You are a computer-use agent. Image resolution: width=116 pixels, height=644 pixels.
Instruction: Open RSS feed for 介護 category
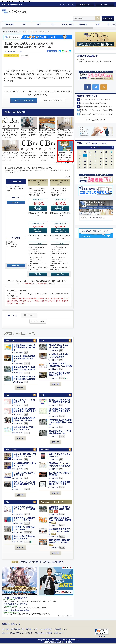click(x=70, y=340)
